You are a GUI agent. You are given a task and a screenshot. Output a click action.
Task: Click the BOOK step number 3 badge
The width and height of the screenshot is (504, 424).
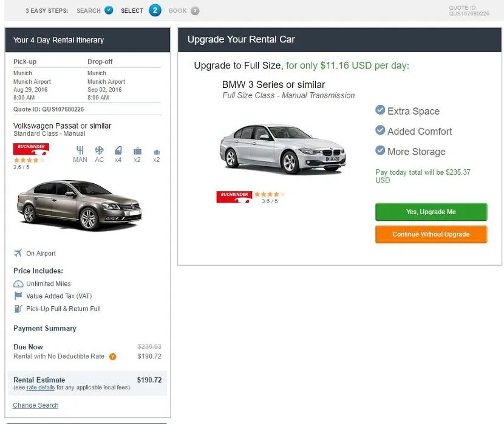tap(195, 10)
